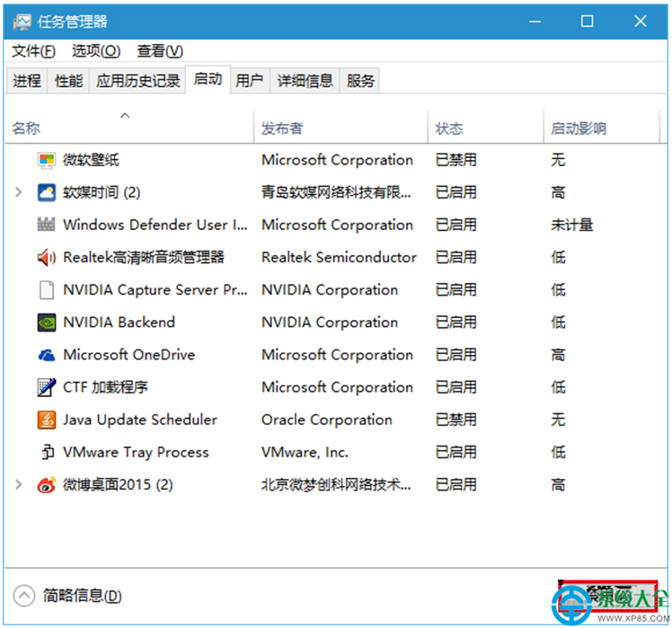This screenshot has width=672, height=628.
Task: Click the Windows Defender castle icon
Action: click(47, 225)
